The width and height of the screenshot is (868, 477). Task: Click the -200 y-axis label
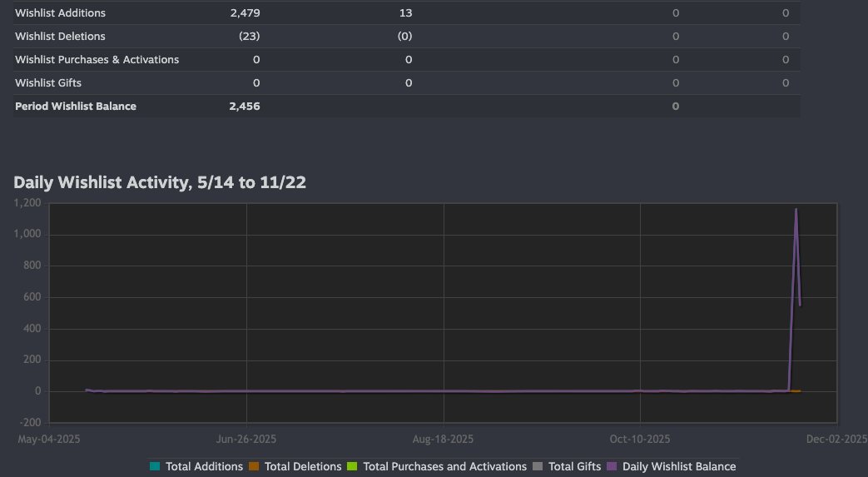pyautogui.click(x=31, y=423)
